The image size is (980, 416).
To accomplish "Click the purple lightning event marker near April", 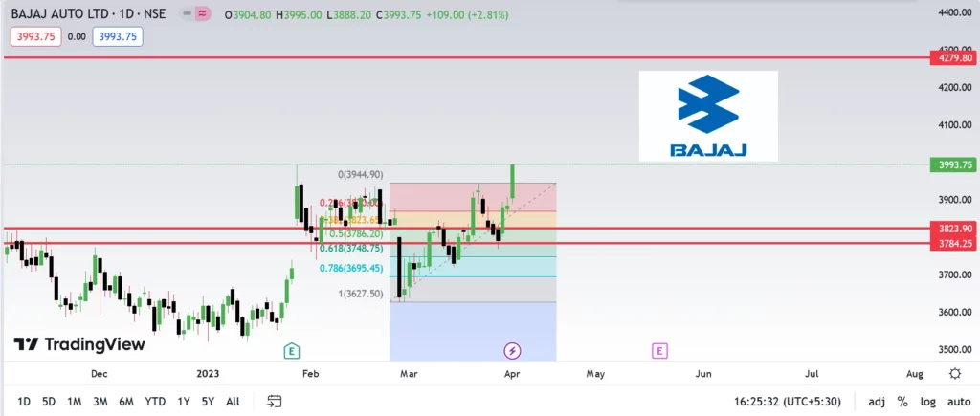I will (x=513, y=351).
